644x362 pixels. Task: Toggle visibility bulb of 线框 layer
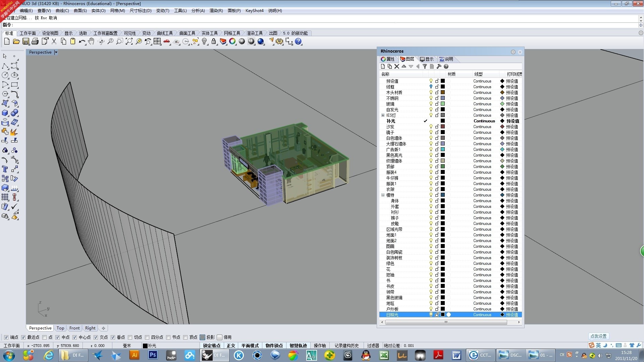click(431, 86)
